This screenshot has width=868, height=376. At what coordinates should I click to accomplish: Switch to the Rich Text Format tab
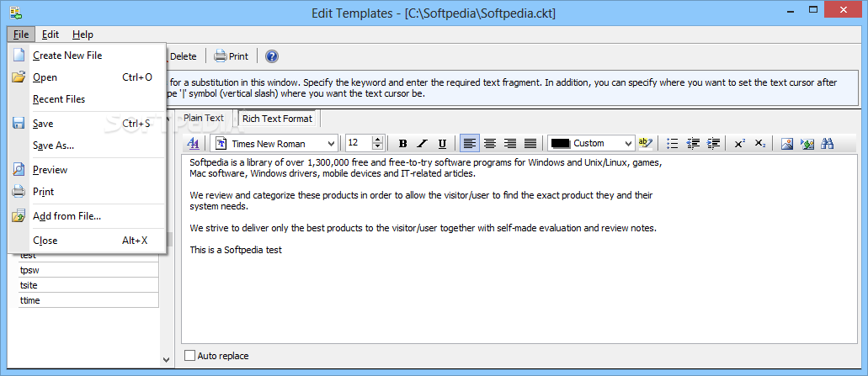[277, 119]
